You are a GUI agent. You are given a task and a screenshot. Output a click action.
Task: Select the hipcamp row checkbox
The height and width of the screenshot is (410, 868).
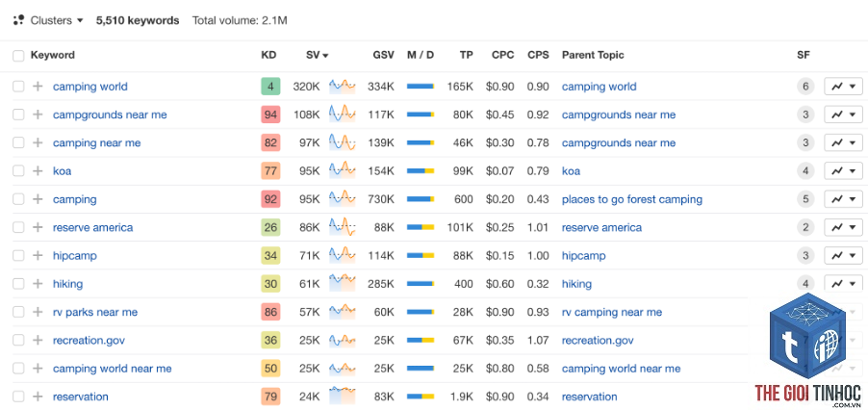19,256
